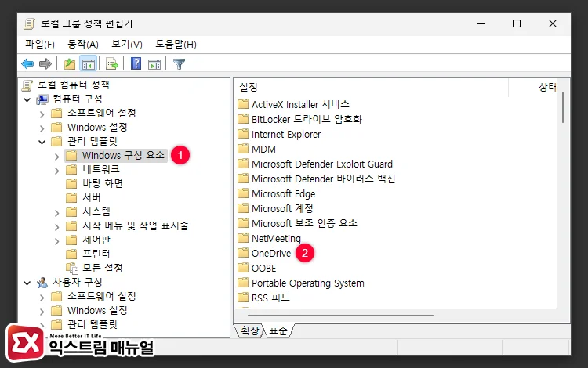Click the MDM folder icon

click(243, 149)
